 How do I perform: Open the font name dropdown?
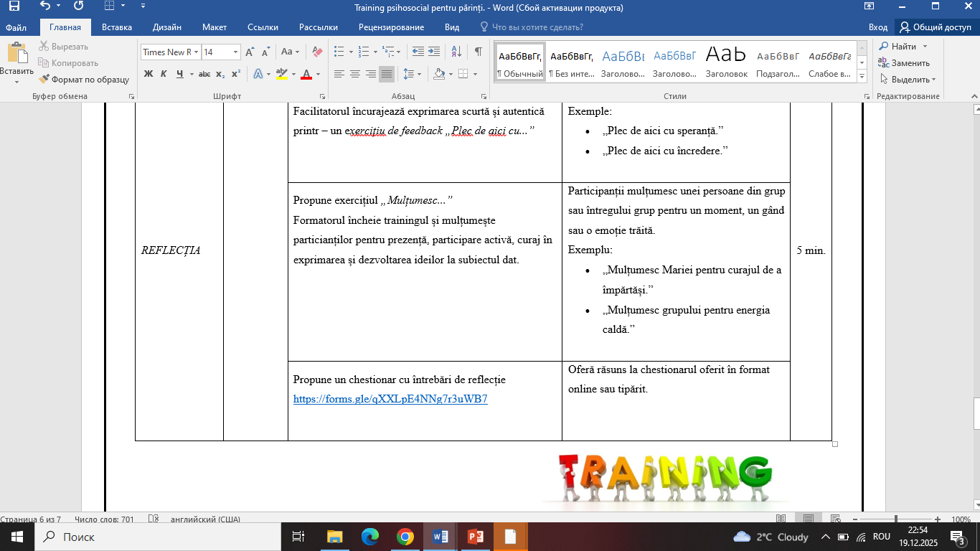pyautogui.click(x=196, y=52)
